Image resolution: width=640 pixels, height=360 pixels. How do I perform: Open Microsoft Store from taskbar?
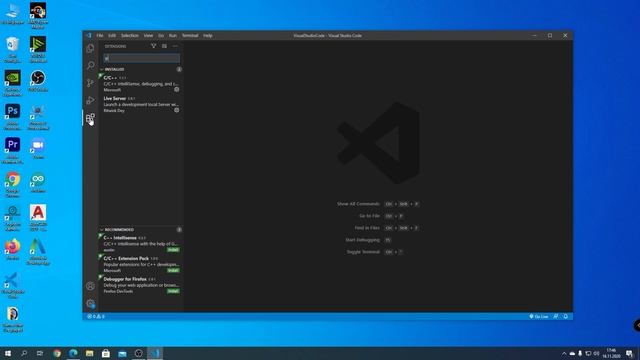(106, 353)
